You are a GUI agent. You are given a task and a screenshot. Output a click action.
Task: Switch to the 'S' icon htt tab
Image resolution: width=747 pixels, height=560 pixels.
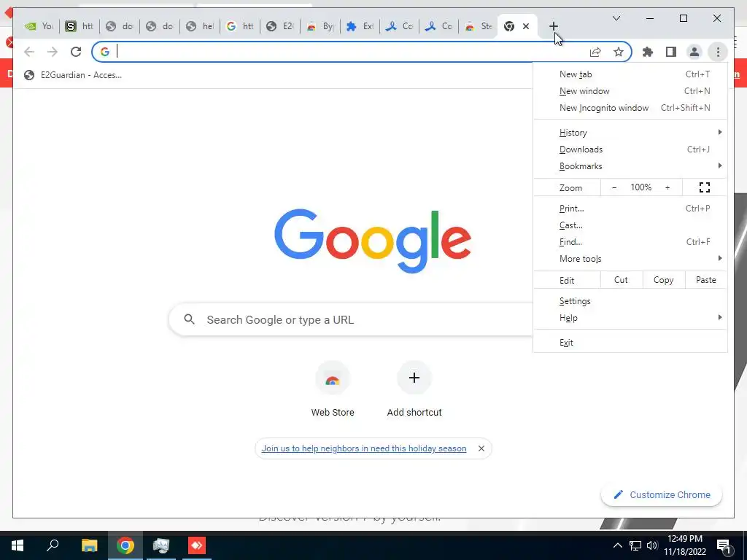click(80, 26)
